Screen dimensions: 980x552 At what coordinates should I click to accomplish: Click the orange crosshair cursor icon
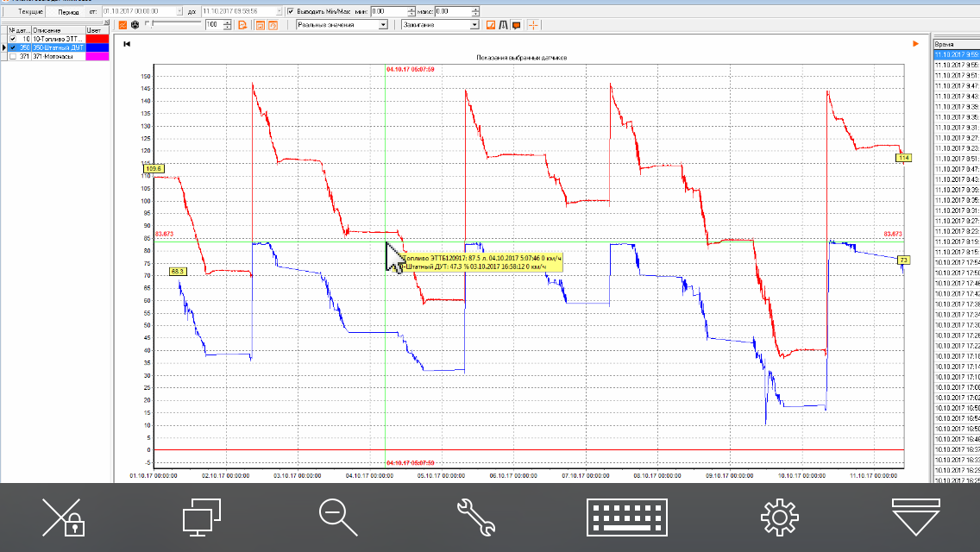click(x=533, y=25)
